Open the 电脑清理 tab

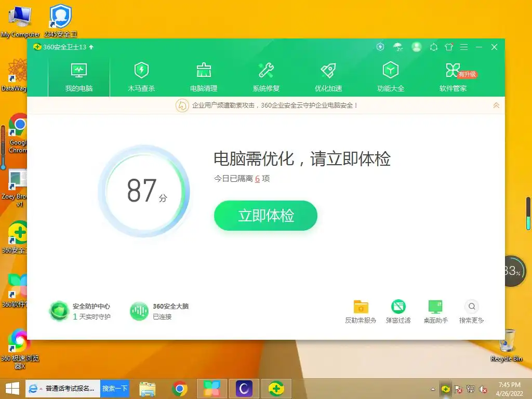click(x=204, y=78)
